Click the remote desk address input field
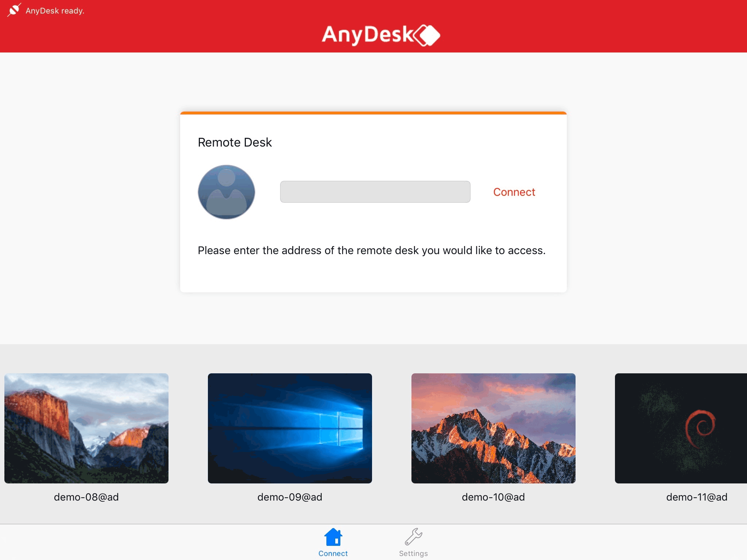 click(375, 192)
